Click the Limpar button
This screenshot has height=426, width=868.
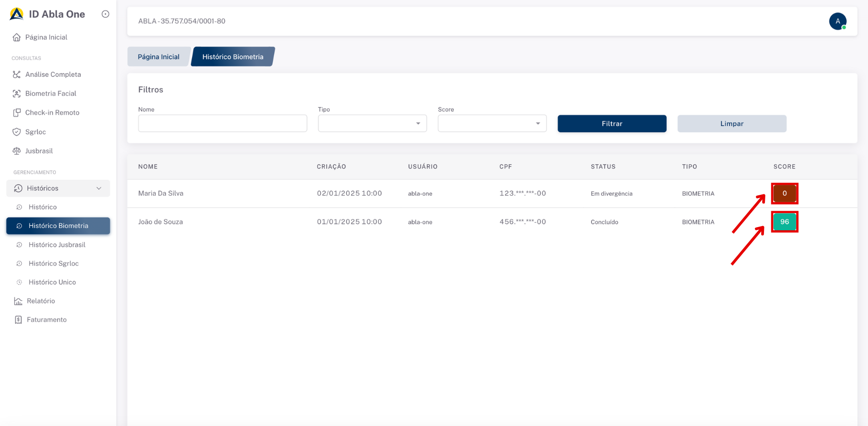pos(731,124)
